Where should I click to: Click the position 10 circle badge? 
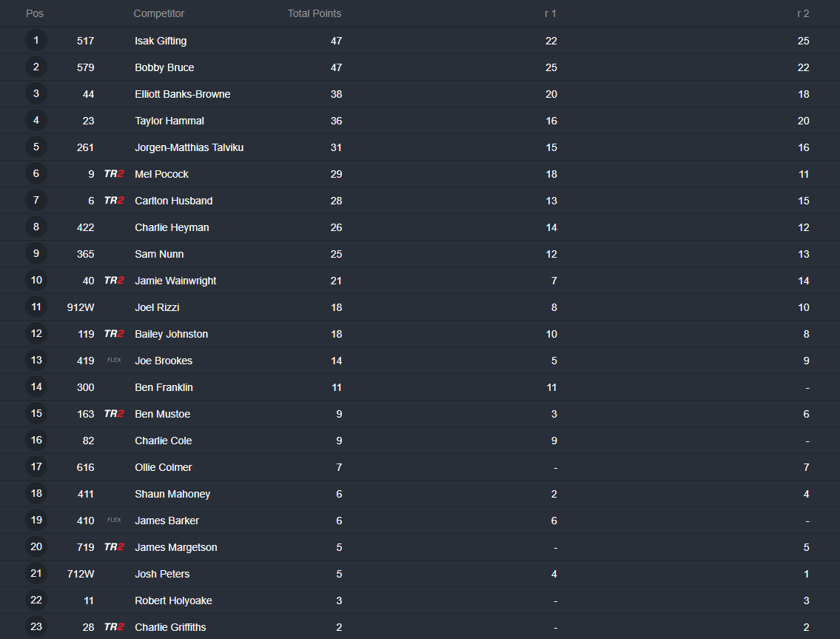[36, 281]
